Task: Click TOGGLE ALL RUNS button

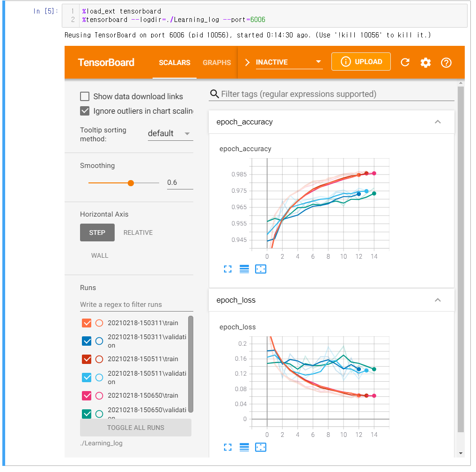Action: (136, 428)
